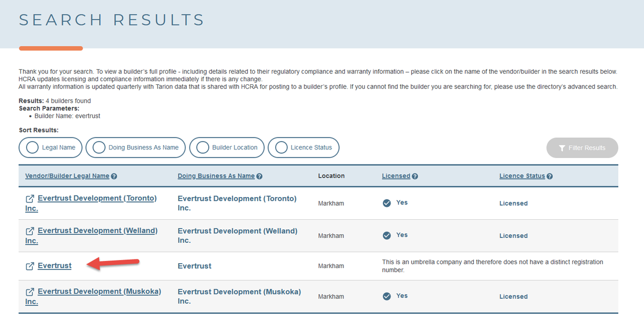Screen dimensions: 644x332
Task: Click Markham location in Muskoka row
Action: tap(331, 297)
